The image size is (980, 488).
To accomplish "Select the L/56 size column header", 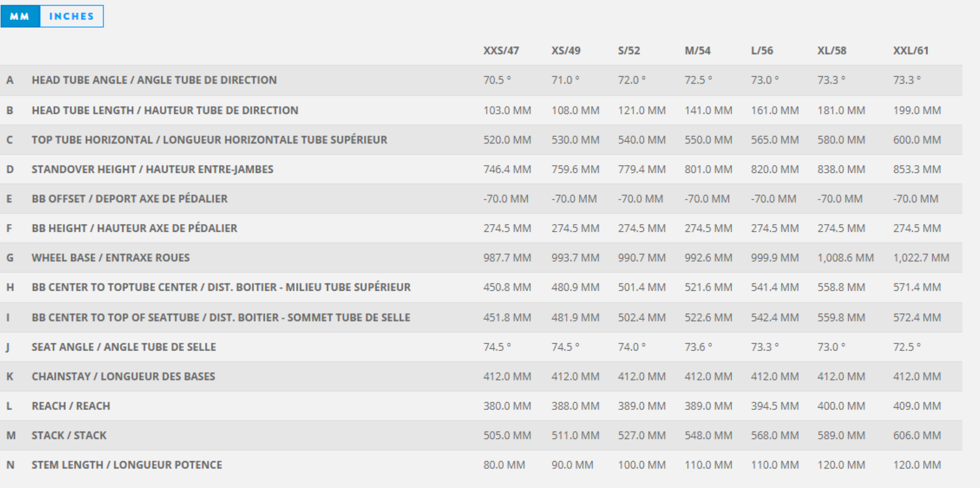I will pyautogui.click(x=762, y=51).
